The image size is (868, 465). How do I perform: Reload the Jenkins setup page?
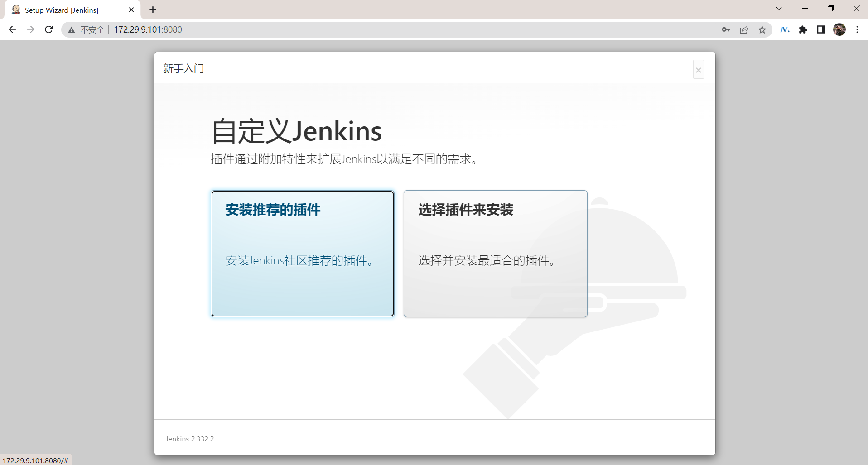click(x=49, y=29)
